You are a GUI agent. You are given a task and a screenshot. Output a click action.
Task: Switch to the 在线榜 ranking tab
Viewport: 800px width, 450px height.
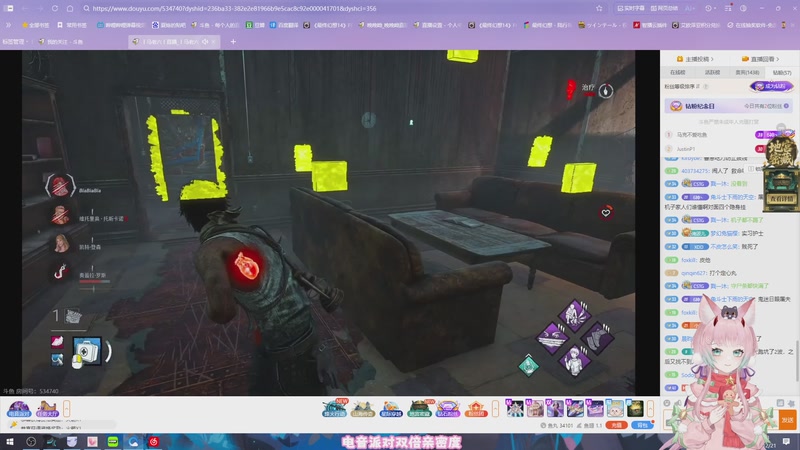[678, 73]
